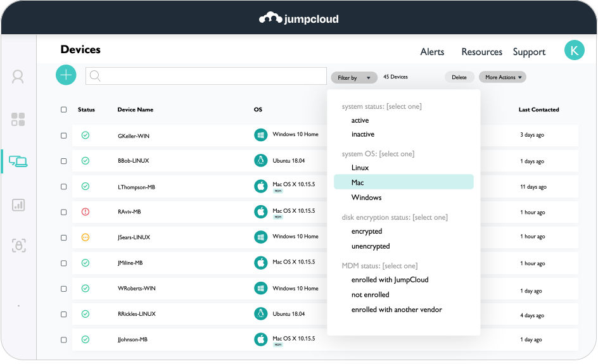The width and height of the screenshot is (598, 364).
Task: Open the K user avatar menu
Action: click(x=575, y=50)
